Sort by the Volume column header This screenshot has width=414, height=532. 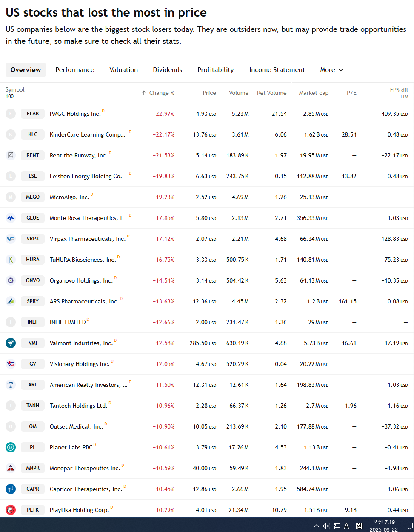point(239,93)
